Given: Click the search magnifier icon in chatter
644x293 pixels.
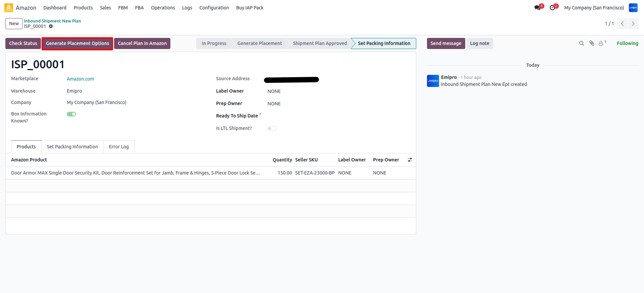Looking at the screenshot, I should pyautogui.click(x=581, y=43).
